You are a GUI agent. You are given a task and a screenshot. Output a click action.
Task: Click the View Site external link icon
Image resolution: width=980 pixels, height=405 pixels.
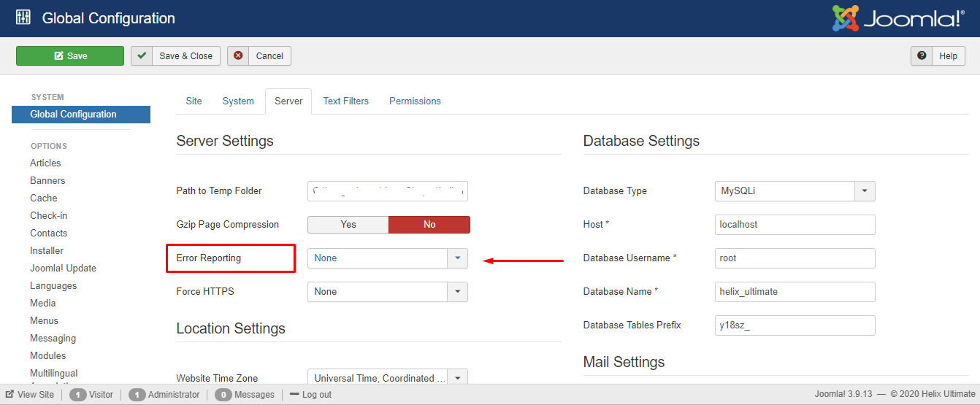pyautogui.click(x=9, y=394)
